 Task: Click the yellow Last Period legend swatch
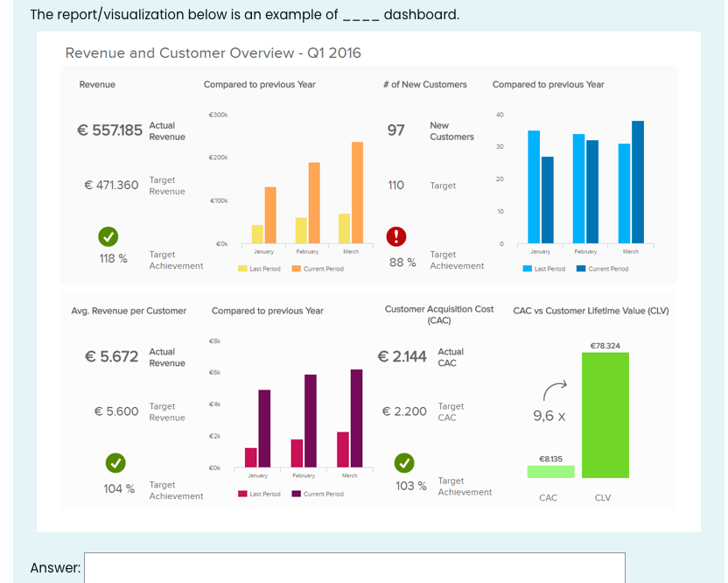242,269
